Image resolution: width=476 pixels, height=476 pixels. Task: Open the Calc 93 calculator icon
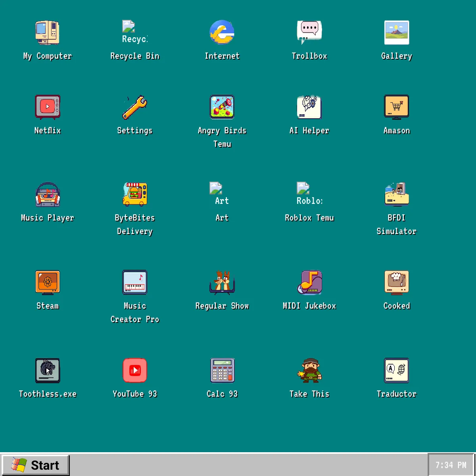222,370
